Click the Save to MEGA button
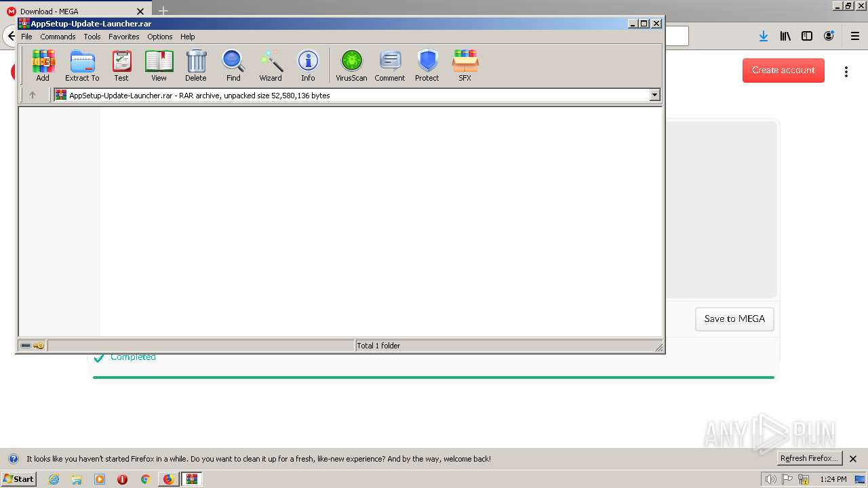Viewport: 868px width, 488px height. [734, 319]
